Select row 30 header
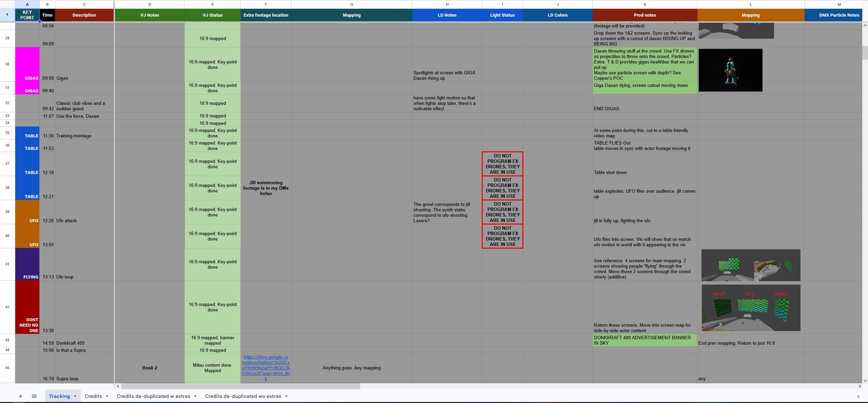This screenshot has height=403, width=868. pyautogui.click(x=7, y=64)
